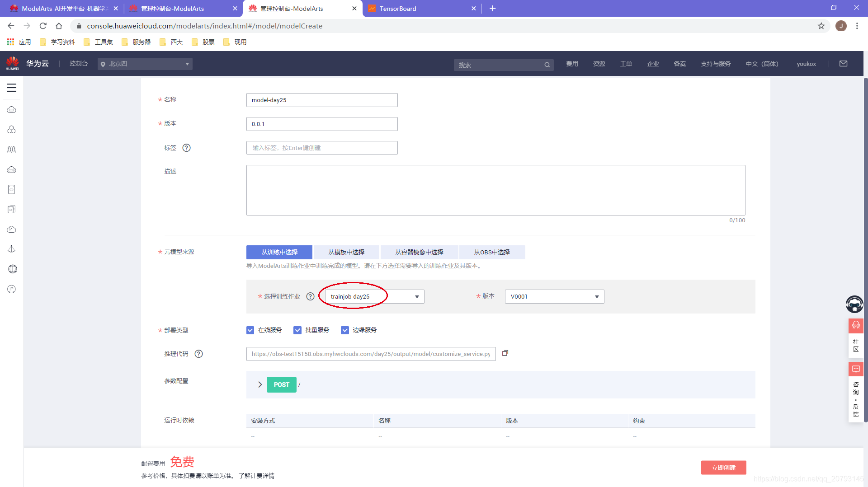The height and width of the screenshot is (487, 868).
Task: Click the 控制台 console link
Action: pyautogui.click(x=79, y=64)
